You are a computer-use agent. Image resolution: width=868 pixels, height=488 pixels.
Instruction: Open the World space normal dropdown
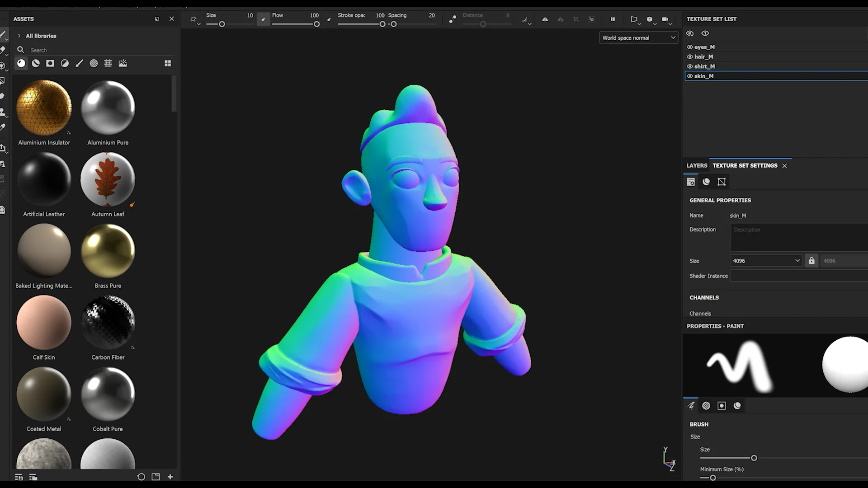(x=638, y=38)
